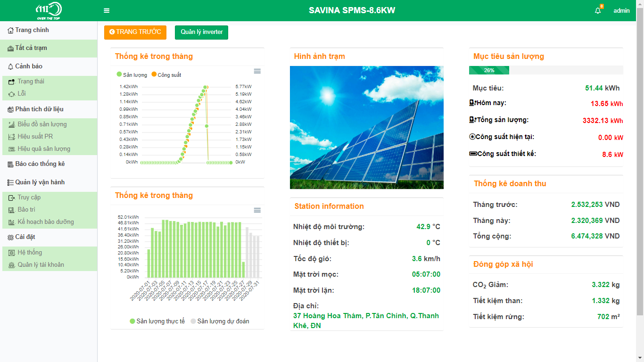Viewport: 644px width, 362px height.
Task: Select Biểu đồ sản lượng menu item
Action: point(42,124)
